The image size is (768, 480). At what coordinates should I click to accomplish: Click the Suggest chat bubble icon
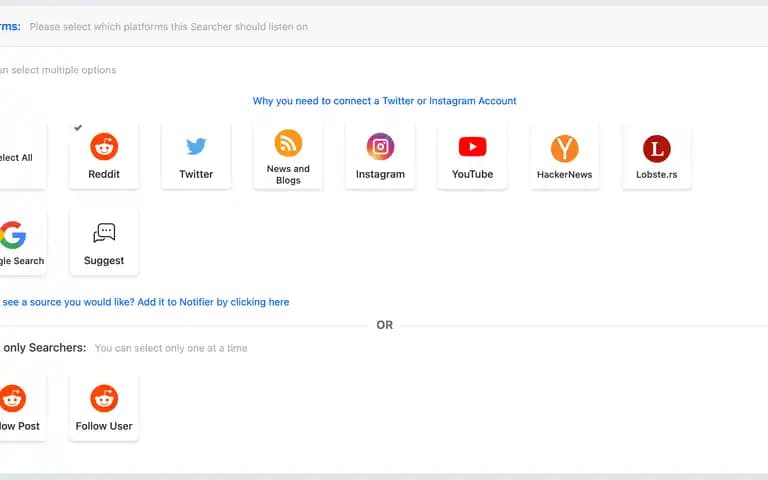coord(104,233)
